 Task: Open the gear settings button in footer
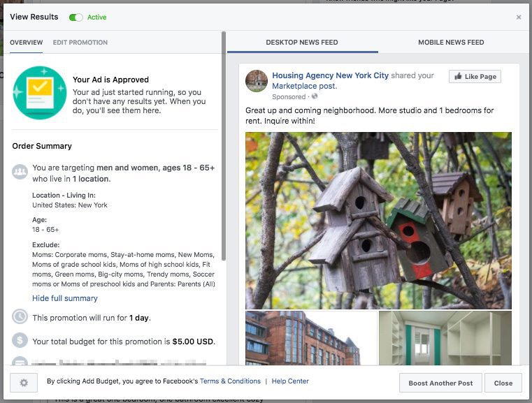24,383
